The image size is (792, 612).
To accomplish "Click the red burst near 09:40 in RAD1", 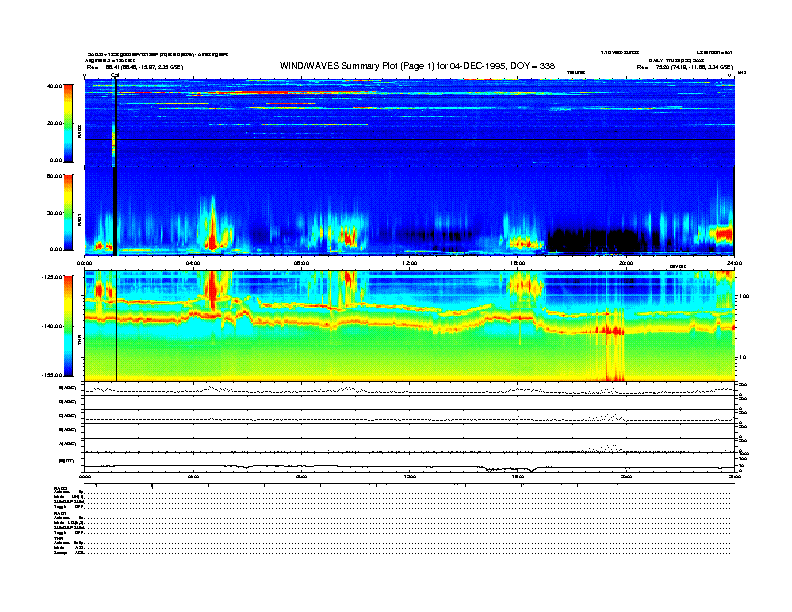I will point(349,236).
